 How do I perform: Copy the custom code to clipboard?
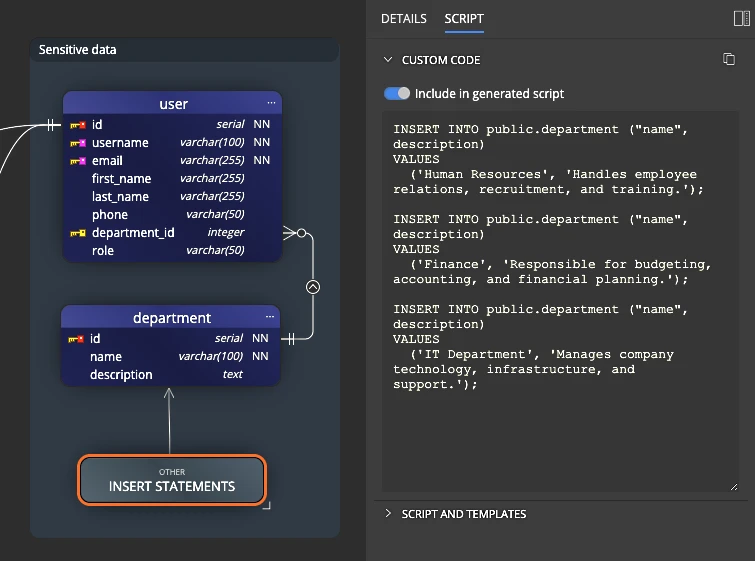(x=729, y=60)
